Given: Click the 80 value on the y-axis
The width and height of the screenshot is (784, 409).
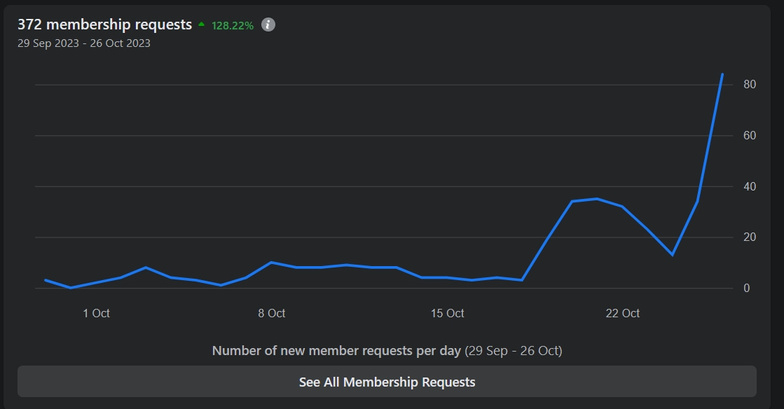Looking at the screenshot, I should [x=750, y=84].
